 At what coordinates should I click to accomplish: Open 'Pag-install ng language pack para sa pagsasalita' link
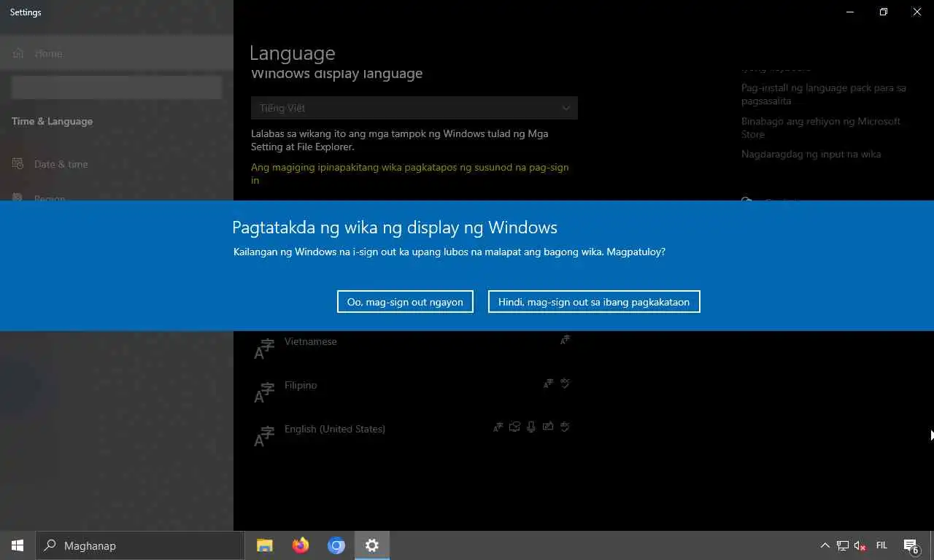click(824, 94)
